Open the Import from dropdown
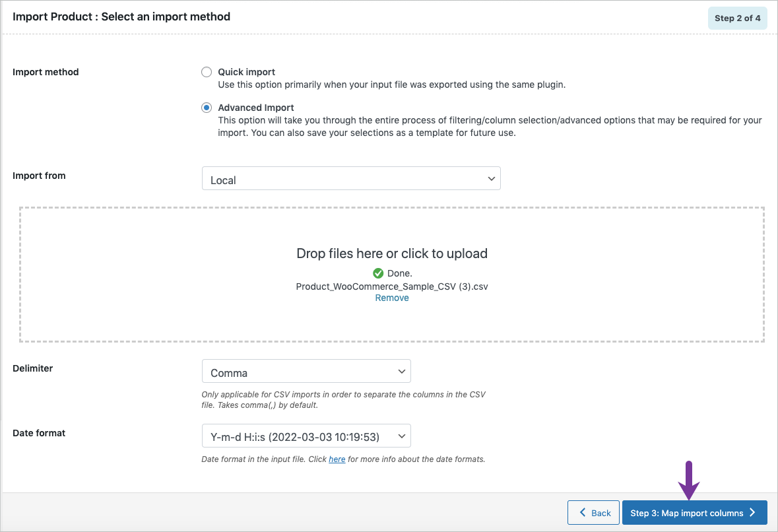778x532 pixels. (350, 178)
